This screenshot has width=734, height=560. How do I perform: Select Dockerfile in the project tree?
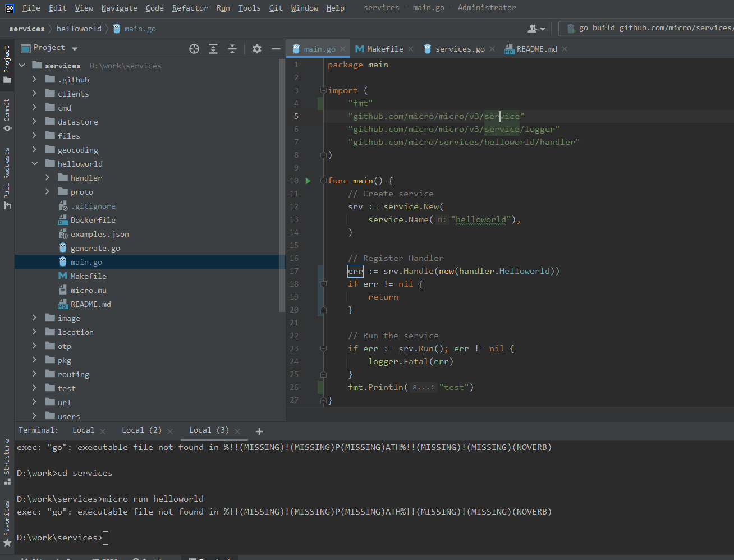[x=93, y=220]
